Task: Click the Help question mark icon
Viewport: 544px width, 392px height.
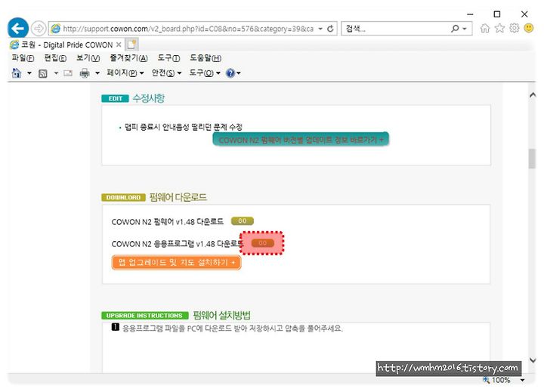Action: coord(230,73)
